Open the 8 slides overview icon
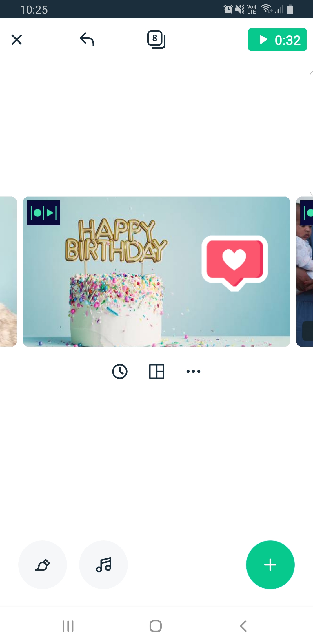The image size is (313, 644). (156, 39)
